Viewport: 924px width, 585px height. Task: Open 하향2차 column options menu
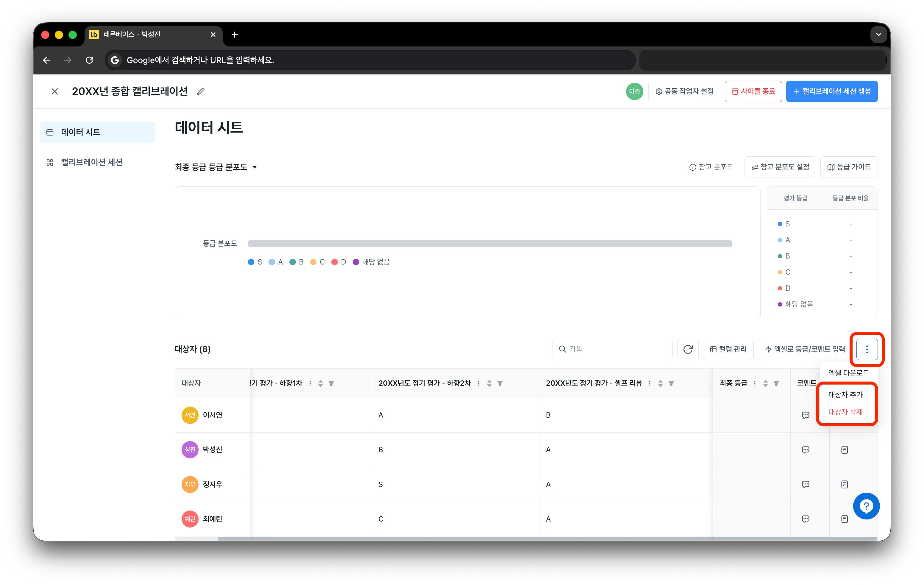pyautogui.click(x=478, y=383)
